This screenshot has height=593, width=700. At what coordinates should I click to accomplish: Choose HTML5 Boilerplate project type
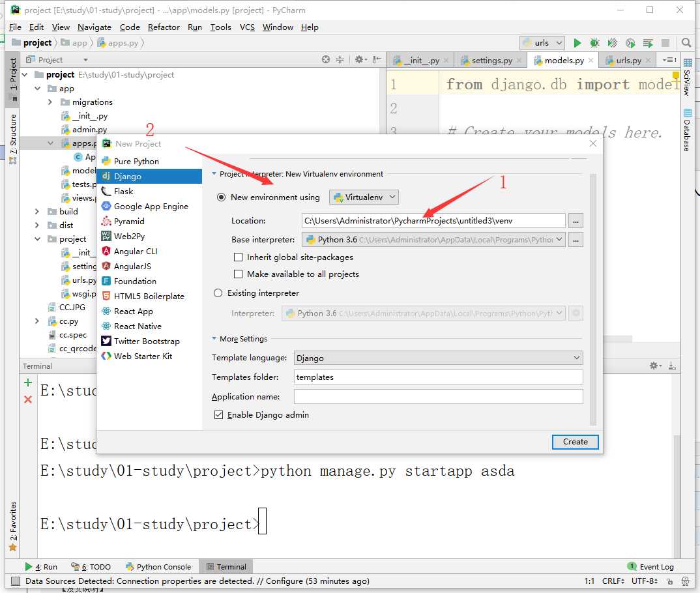tap(149, 296)
